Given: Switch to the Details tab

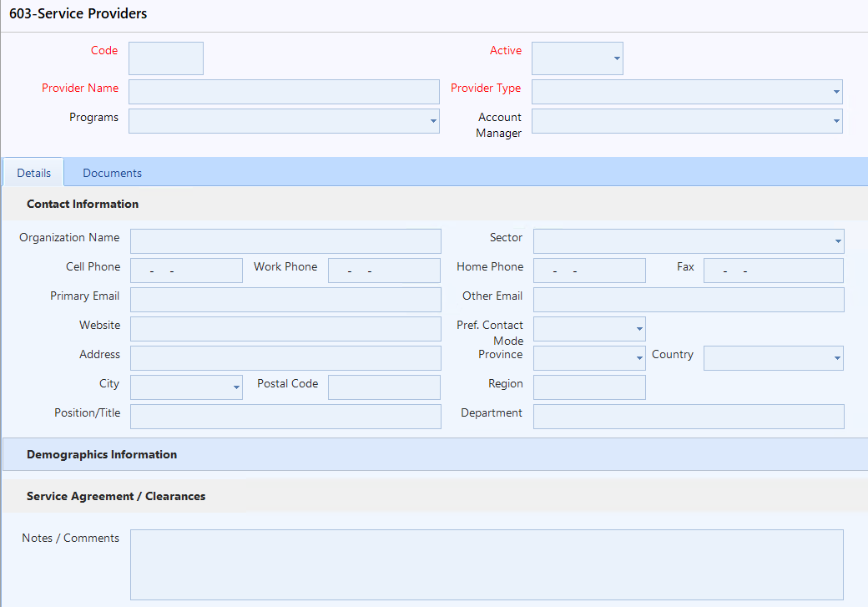Looking at the screenshot, I should (x=33, y=173).
